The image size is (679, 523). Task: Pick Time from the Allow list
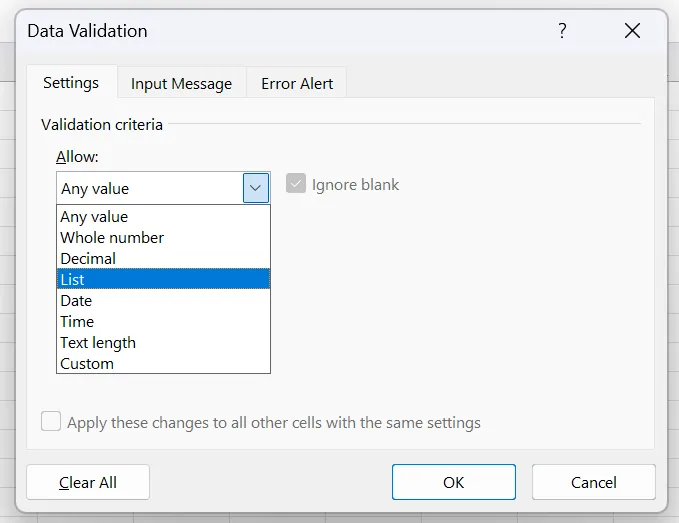(x=163, y=322)
